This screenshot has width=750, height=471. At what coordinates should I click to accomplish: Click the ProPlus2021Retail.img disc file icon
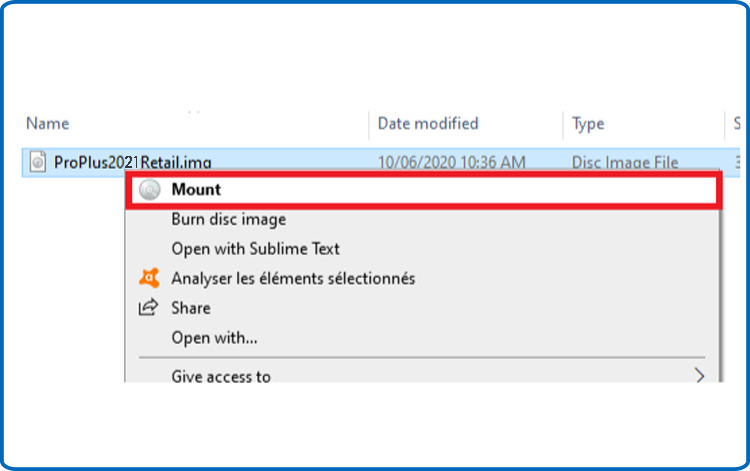click(37, 161)
